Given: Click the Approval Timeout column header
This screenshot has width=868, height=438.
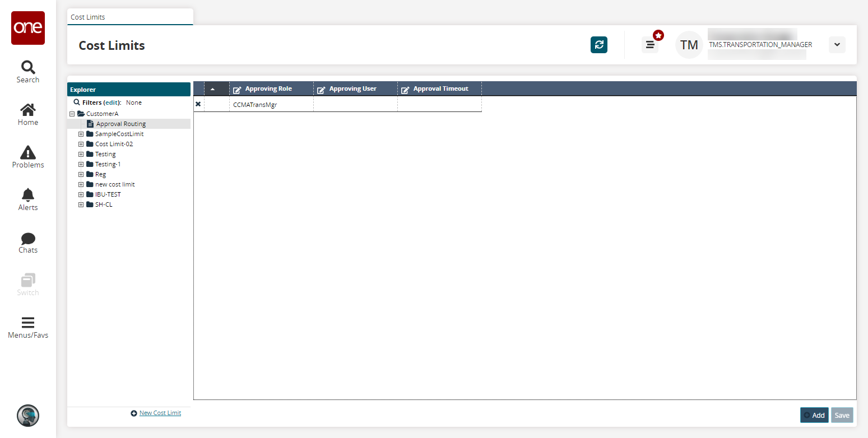Looking at the screenshot, I should tap(439, 89).
